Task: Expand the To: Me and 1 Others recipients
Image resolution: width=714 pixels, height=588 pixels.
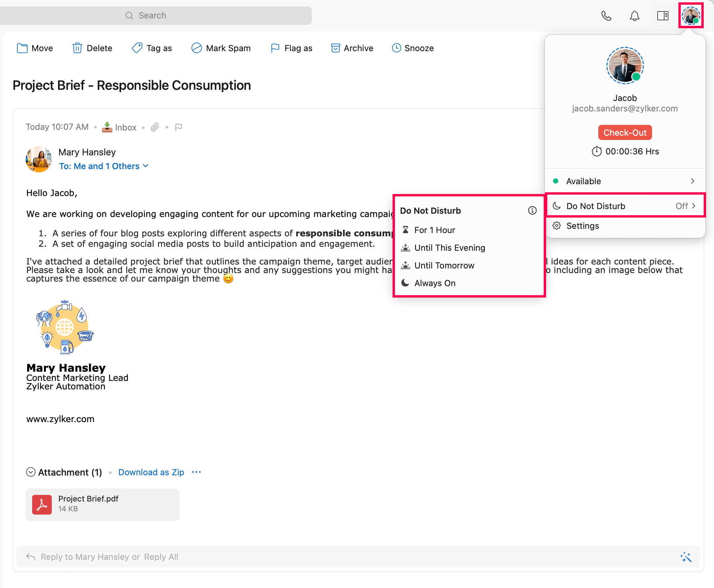Action: click(x=104, y=166)
